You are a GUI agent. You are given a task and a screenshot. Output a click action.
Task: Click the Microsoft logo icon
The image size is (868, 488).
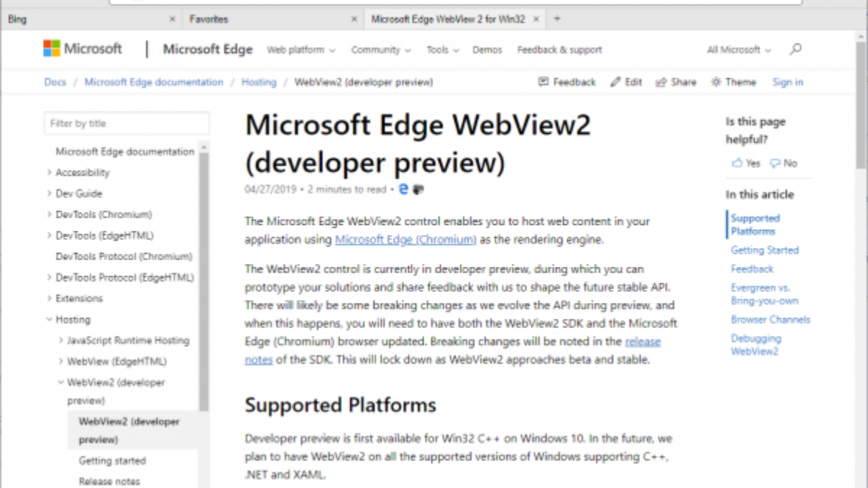[x=52, y=49]
